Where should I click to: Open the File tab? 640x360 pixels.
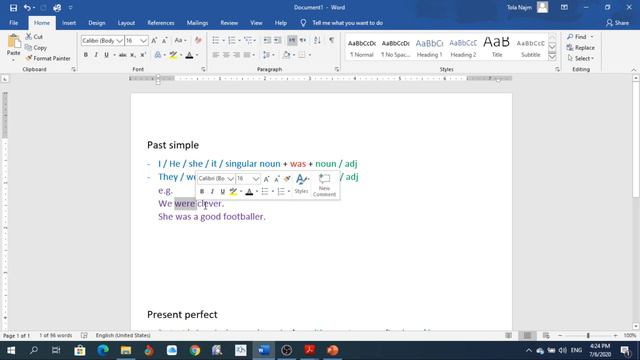(x=13, y=23)
